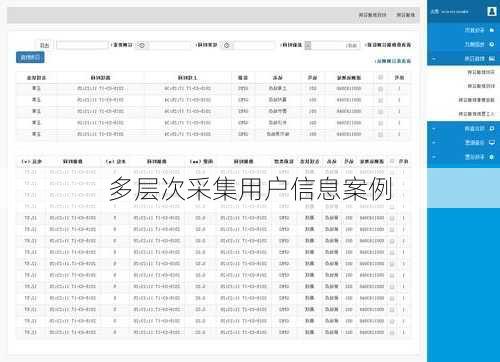Viewport: 500px width, 362px height.
Task: Select third submenu item in expanded sidebar section
Action: click(476, 100)
